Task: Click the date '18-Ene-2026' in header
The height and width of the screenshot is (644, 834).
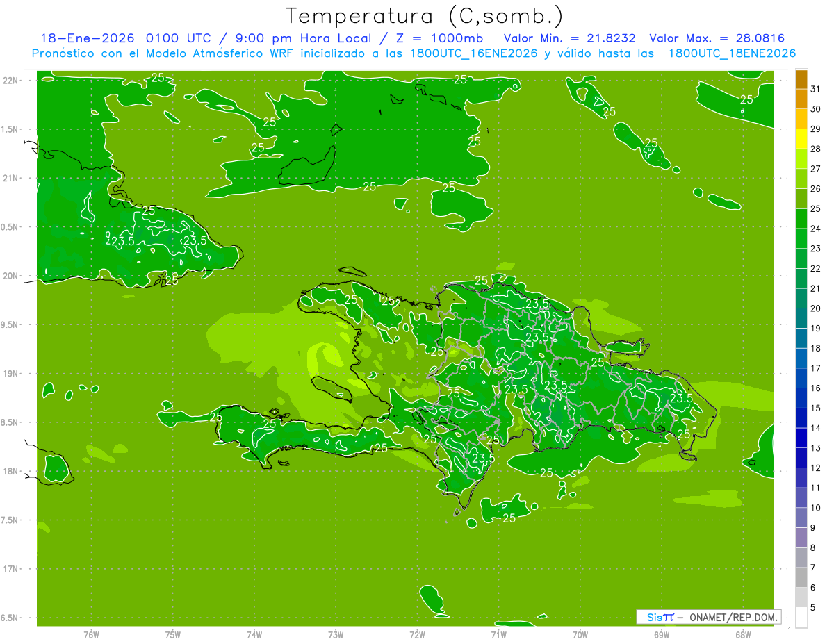Action: click(x=88, y=38)
